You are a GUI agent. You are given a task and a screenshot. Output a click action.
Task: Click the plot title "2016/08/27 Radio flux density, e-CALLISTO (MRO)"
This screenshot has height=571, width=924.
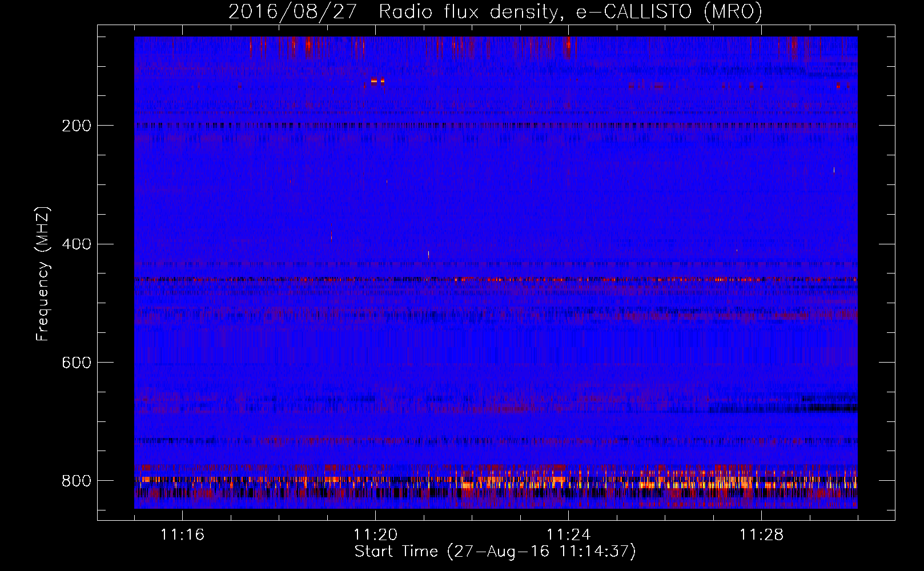[495, 11]
